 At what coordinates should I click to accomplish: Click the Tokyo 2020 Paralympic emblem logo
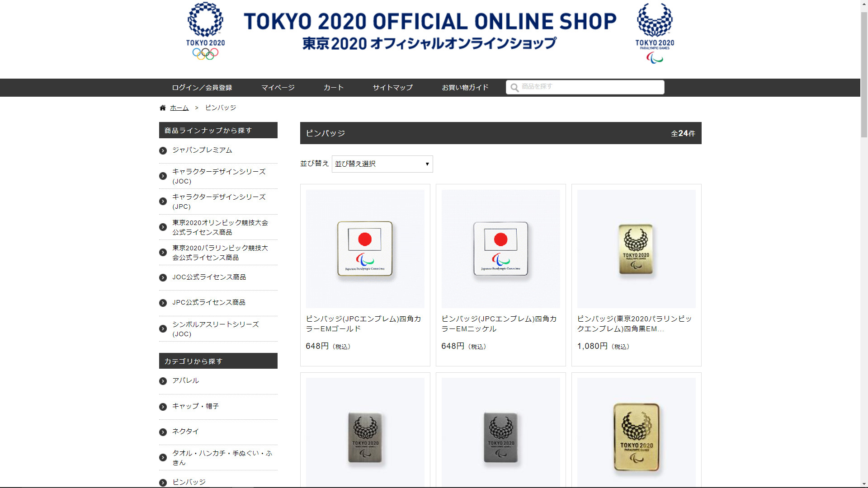[655, 33]
